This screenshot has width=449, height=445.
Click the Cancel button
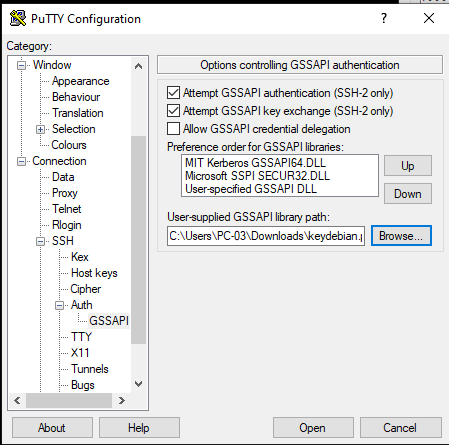pyautogui.click(x=401, y=428)
